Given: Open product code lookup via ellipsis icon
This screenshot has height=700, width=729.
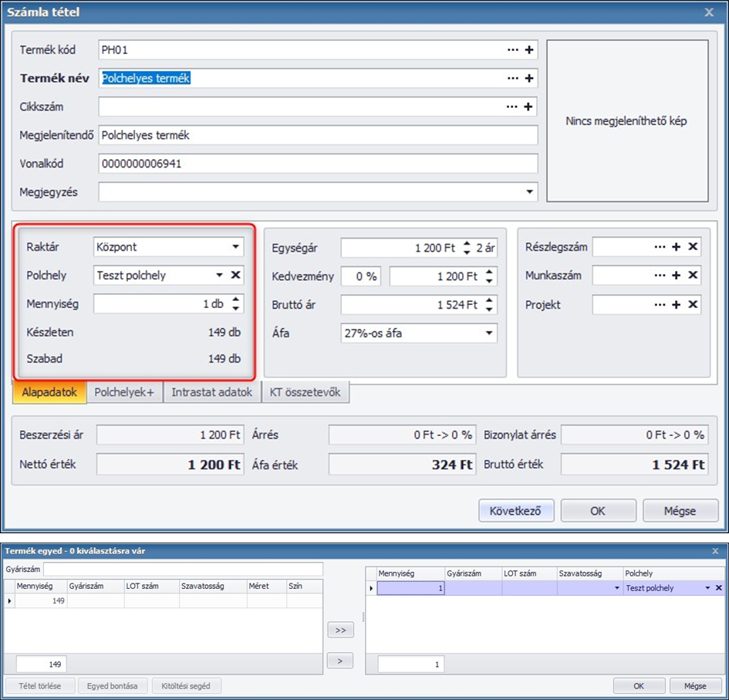Looking at the screenshot, I should coord(512,49).
